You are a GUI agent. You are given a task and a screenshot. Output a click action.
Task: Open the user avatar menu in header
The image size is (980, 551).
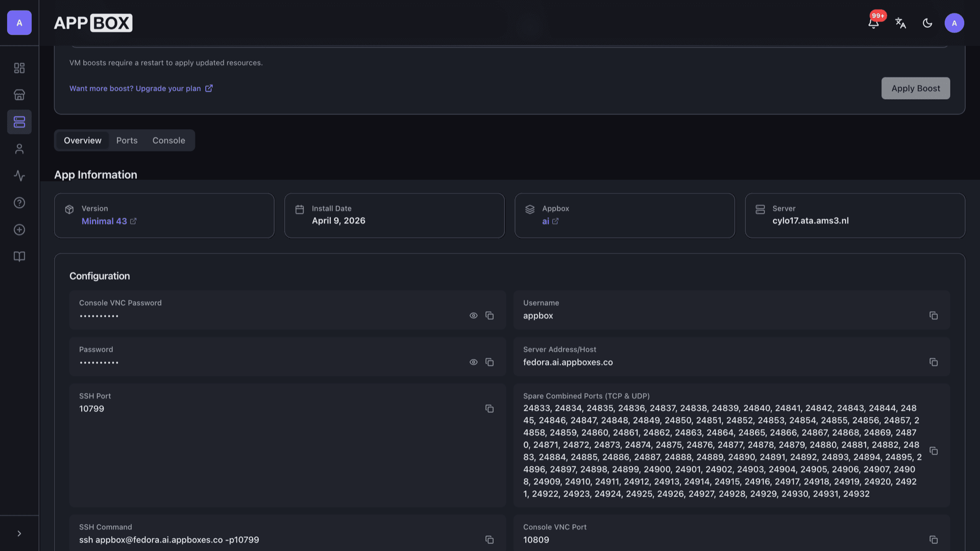coord(954,23)
